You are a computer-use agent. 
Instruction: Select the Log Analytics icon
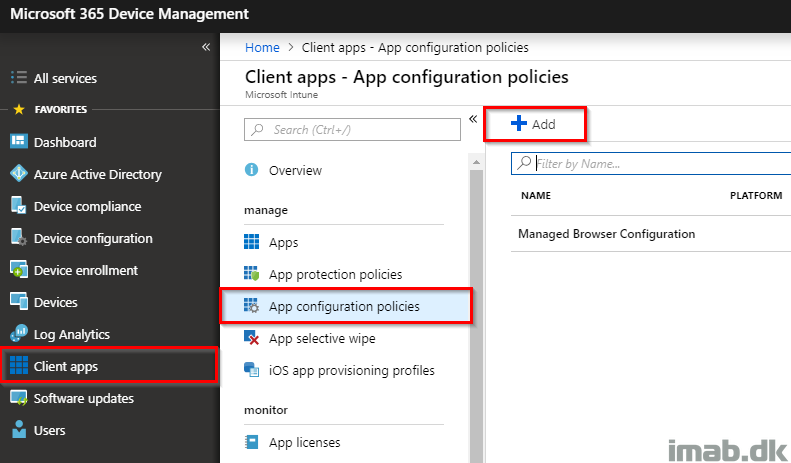coord(19,333)
